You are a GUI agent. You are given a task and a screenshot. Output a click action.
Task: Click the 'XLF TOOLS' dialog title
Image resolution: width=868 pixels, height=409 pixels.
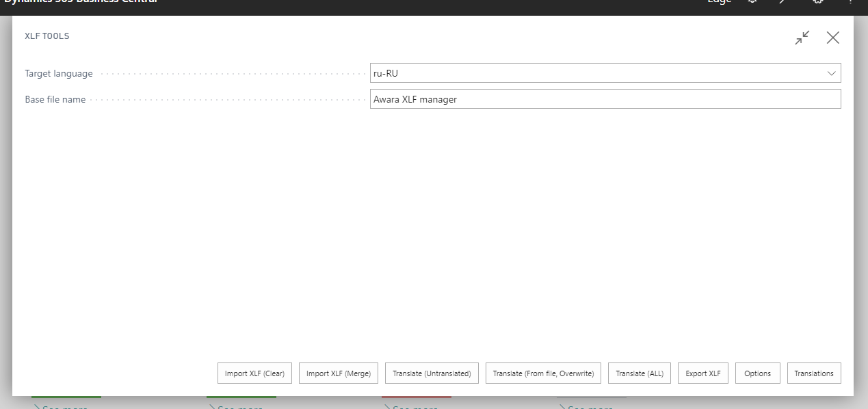[x=47, y=36]
